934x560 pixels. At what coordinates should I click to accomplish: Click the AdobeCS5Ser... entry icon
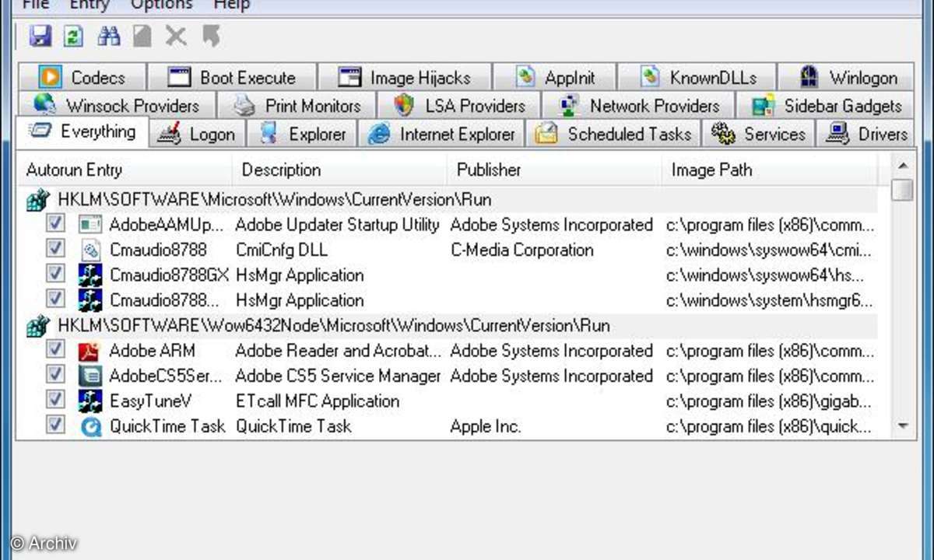pyautogui.click(x=90, y=376)
